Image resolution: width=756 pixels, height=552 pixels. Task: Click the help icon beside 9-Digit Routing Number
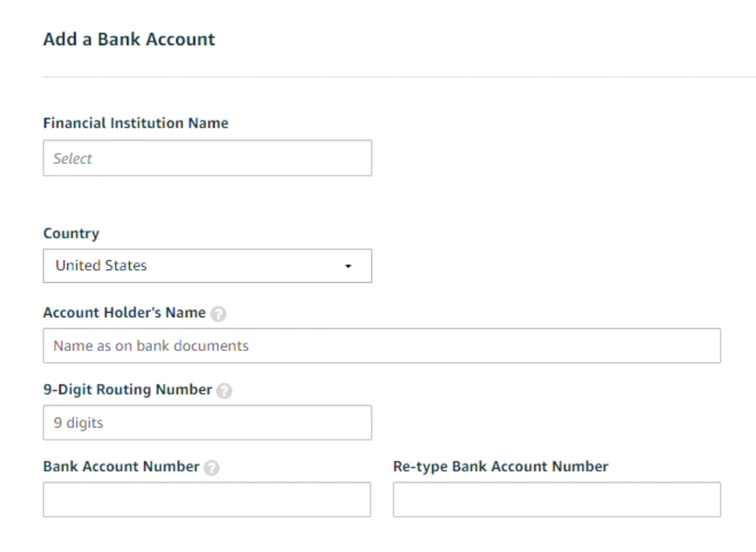pos(225,390)
